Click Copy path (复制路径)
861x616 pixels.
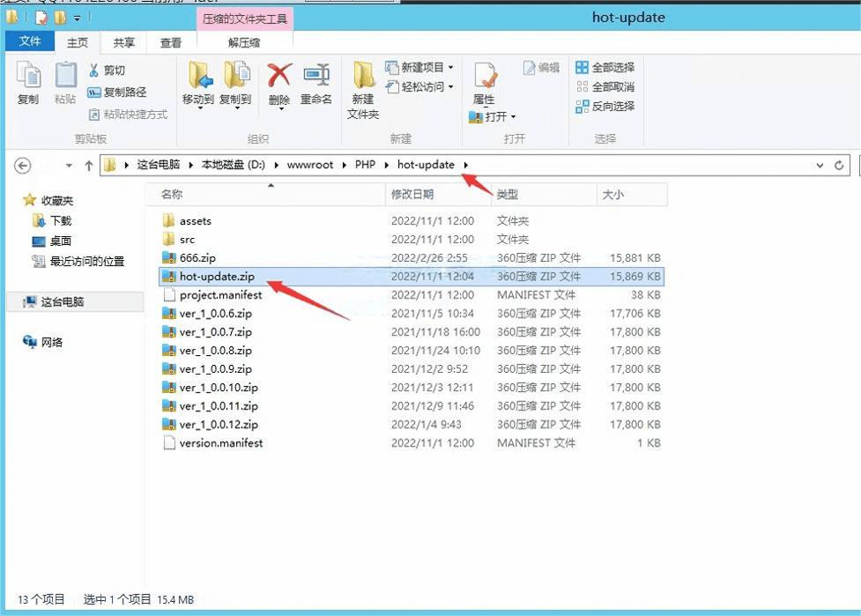pyautogui.click(x=116, y=93)
